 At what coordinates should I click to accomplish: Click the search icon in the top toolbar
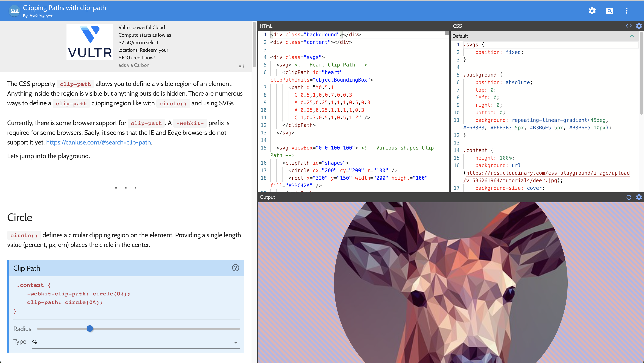click(x=609, y=11)
